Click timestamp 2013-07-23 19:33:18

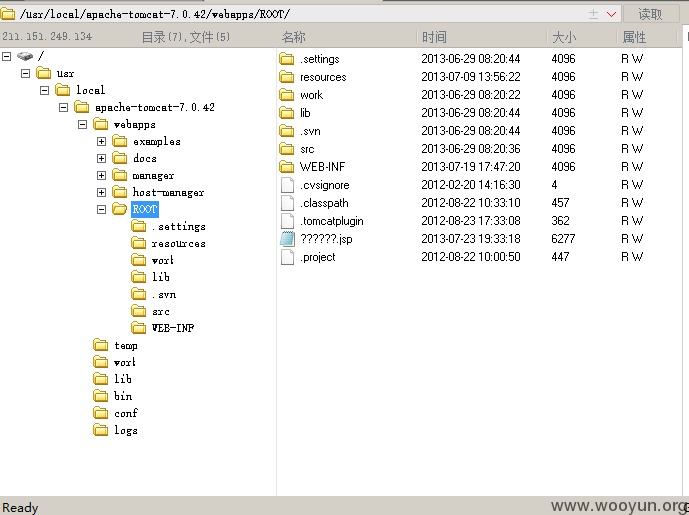click(x=471, y=239)
